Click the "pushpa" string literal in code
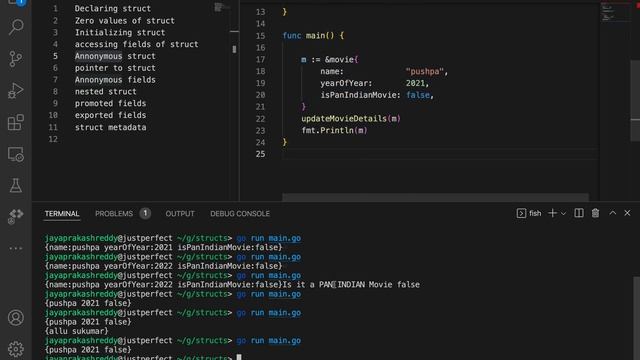 tap(424, 71)
